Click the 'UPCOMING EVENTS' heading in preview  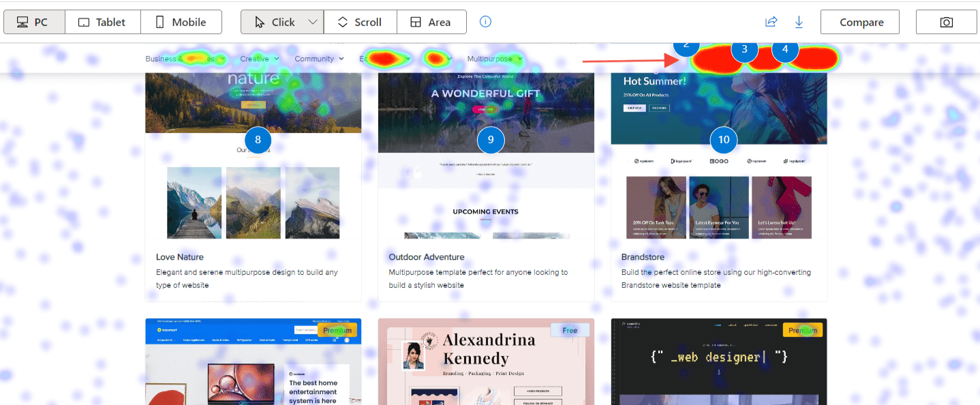pos(486,211)
